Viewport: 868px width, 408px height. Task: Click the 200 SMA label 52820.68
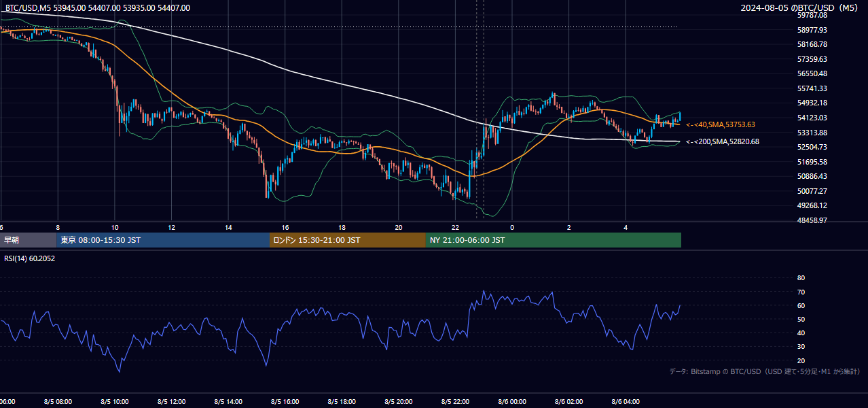[723, 141]
